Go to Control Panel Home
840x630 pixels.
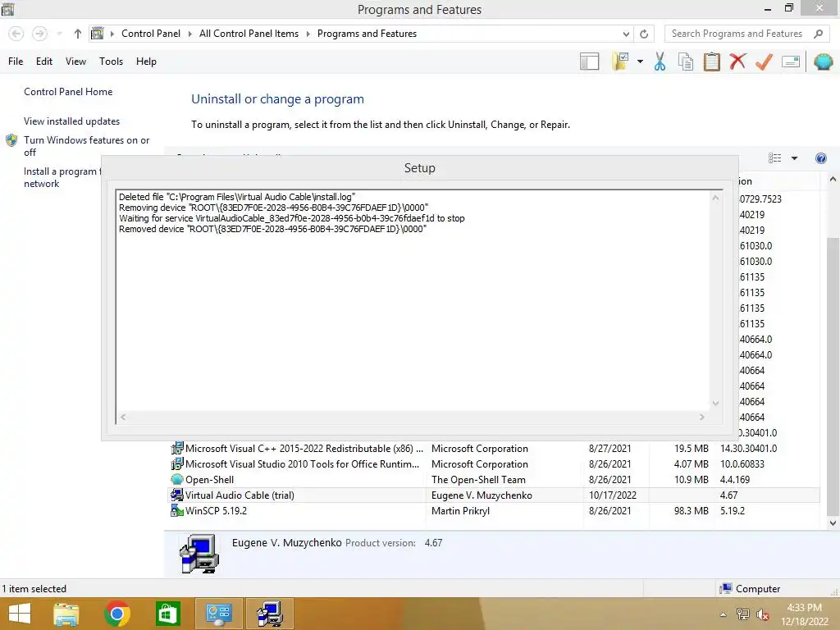(68, 92)
